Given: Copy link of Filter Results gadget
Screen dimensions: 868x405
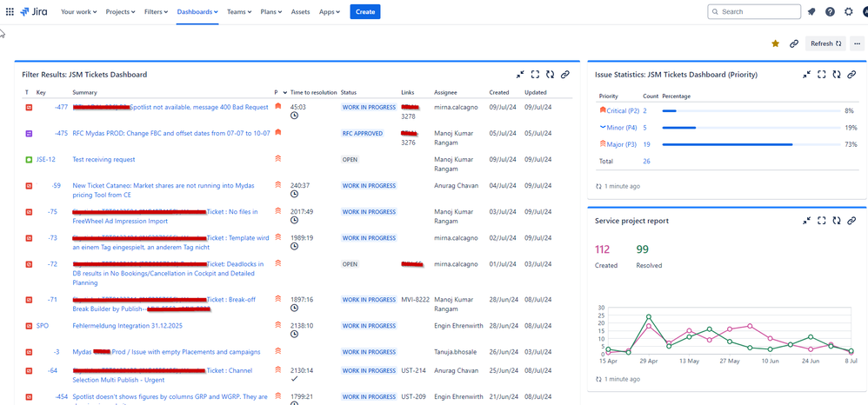Looking at the screenshot, I should (564, 74).
